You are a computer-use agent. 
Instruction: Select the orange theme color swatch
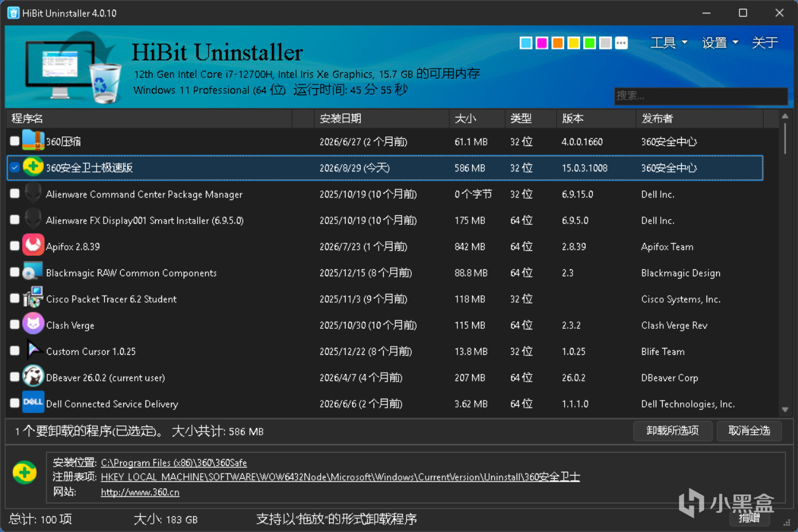pyautogui.click(x=558, y=43)
